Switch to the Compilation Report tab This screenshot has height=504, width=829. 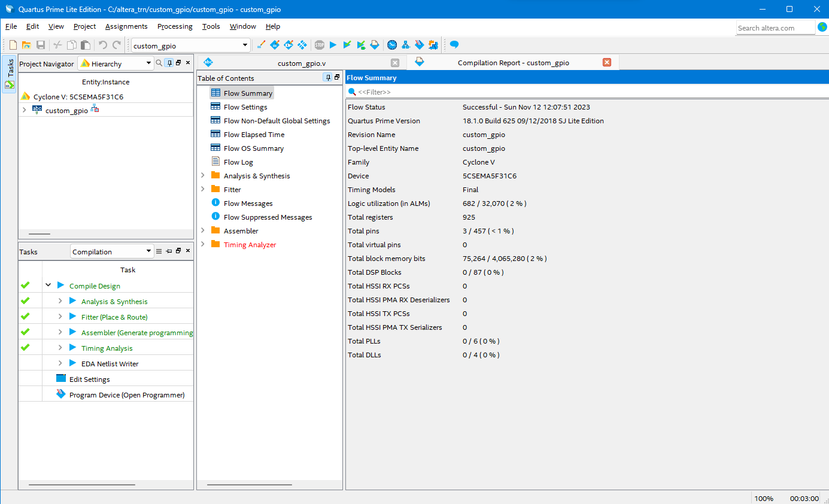[513, 63]
